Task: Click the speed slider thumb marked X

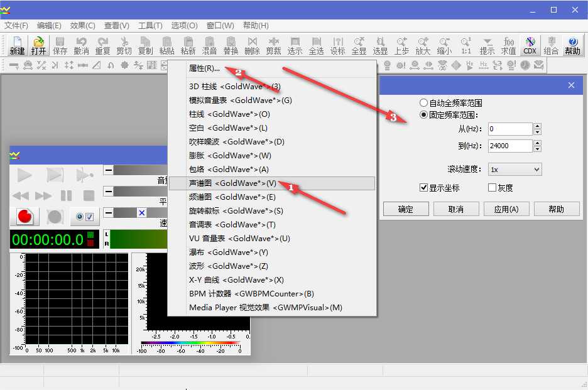Action: pyautogui.click(x=142, y=213)
